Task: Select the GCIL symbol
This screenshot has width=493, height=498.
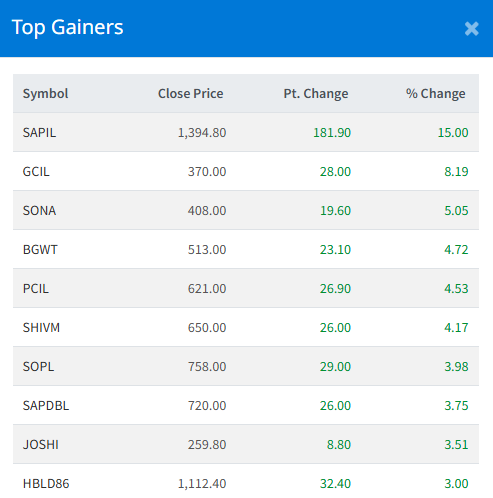Action: [36, 172]
